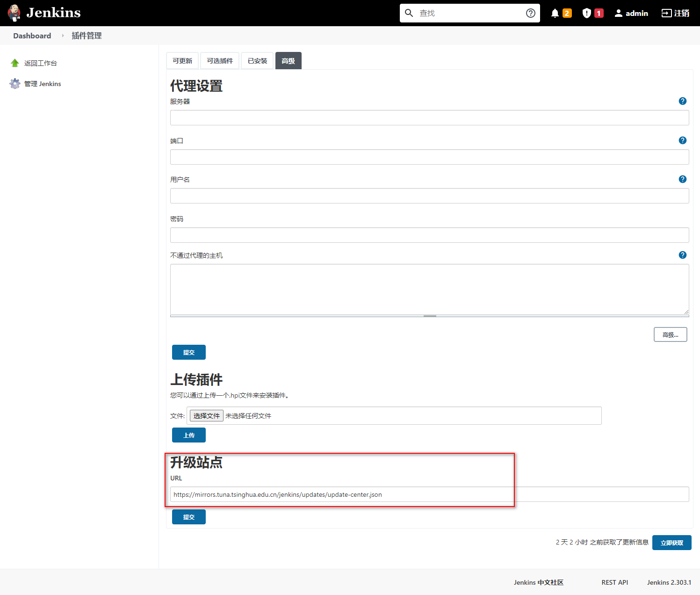The width and height of the screenshot is (700, 595).
Task: Click the 立即获取 check now button
Action: click(672, 543)
